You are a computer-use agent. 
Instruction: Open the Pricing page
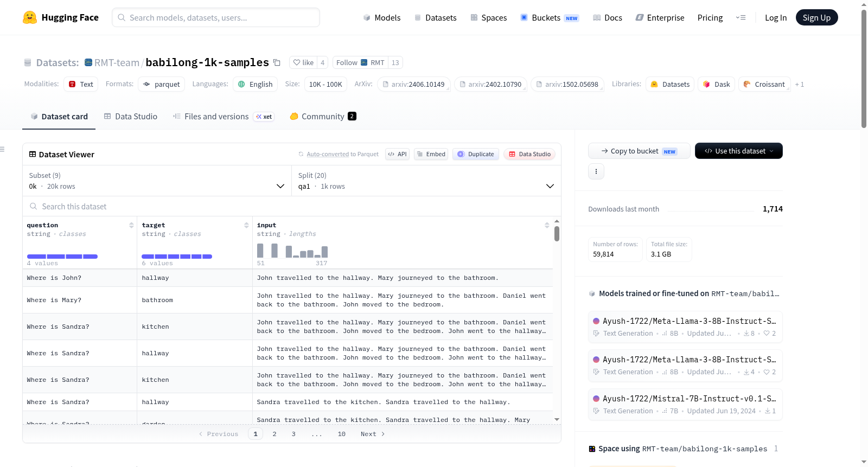(x=710, y=17)
